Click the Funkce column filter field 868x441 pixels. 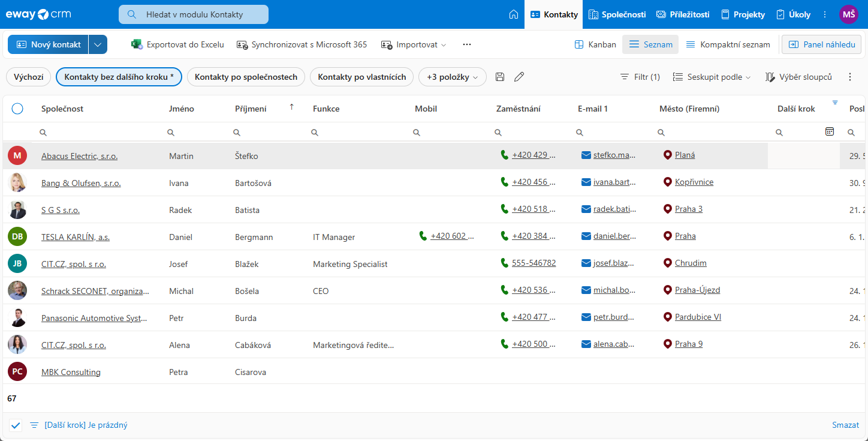(x=358, y=132)
